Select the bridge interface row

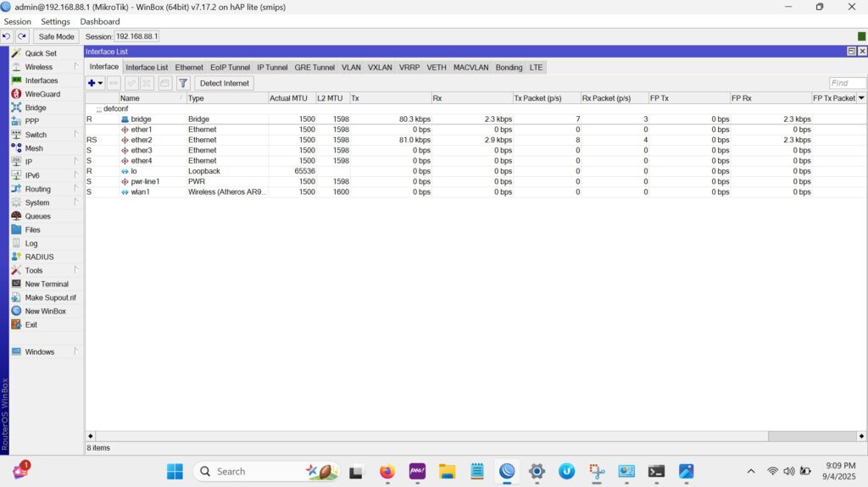click(x=476, y=119)
